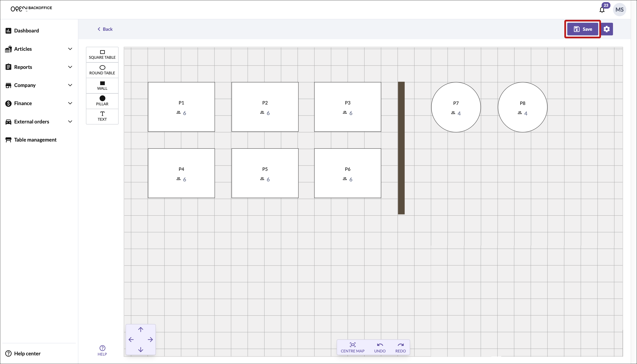Click the Finance dollar icon
Screen dimensions: 637x364
tap(8, 103)
